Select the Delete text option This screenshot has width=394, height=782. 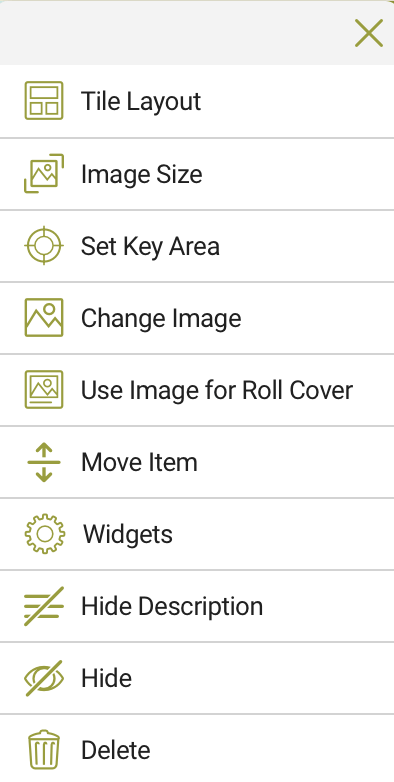coord(116,750)
